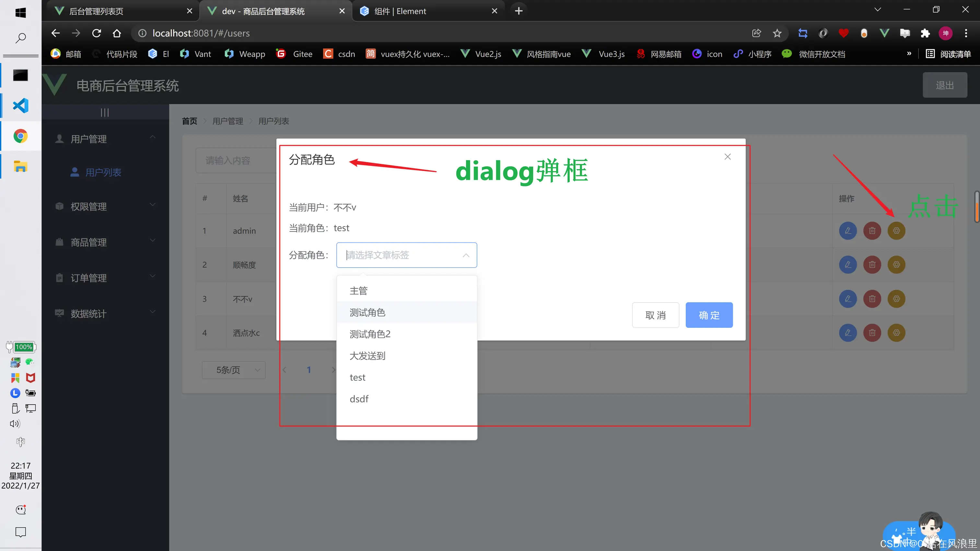Screen dimensions: 980x551
Task: Click the blue edit icon for 不不v row
Action: tap(847, 299)
